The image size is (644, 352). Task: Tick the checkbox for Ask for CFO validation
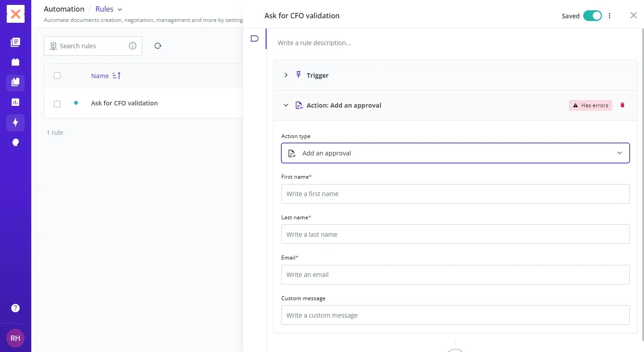[x=57, y=104]
